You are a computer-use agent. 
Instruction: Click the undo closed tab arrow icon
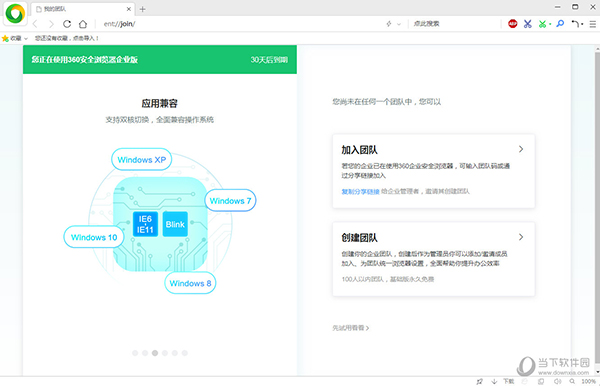[x=576, y=24]
